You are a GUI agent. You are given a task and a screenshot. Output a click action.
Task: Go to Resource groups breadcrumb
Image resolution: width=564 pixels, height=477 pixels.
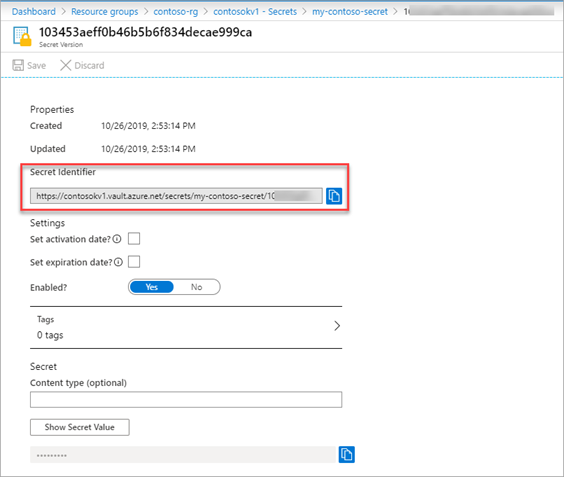point(105,12)
